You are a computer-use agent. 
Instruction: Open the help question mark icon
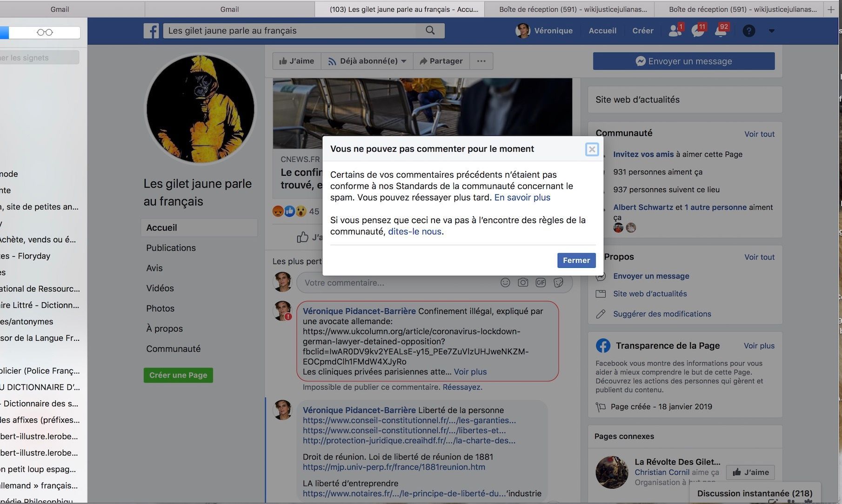click(748, 31)
